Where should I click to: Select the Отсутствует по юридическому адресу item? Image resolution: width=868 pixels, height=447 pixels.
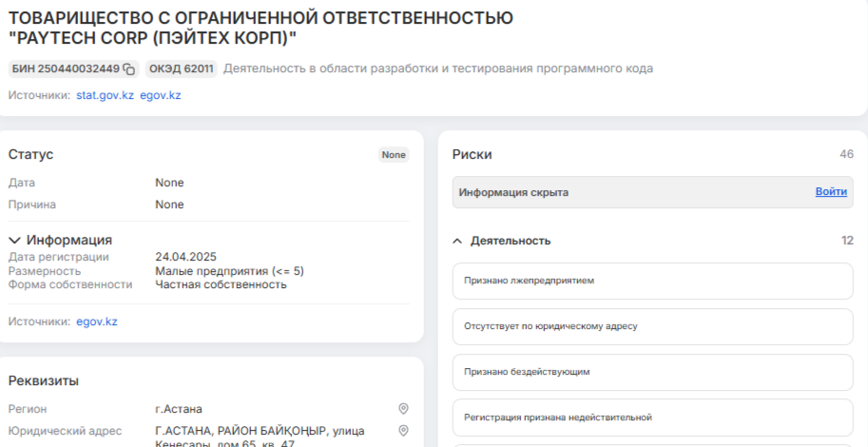point(652,326)
